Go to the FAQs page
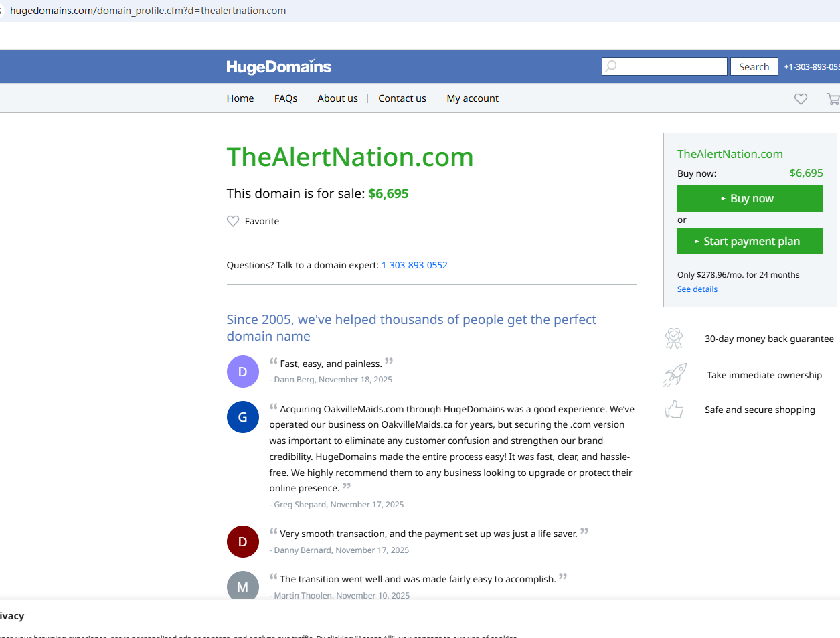840x638 pixels. pos(286,98)
